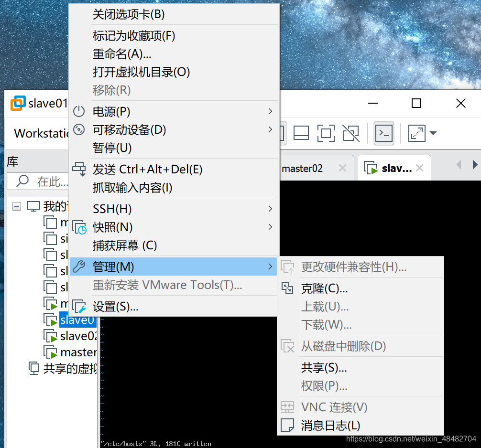Select slave02 in library tree
The image size is (481, 448).
click(78, 336)
